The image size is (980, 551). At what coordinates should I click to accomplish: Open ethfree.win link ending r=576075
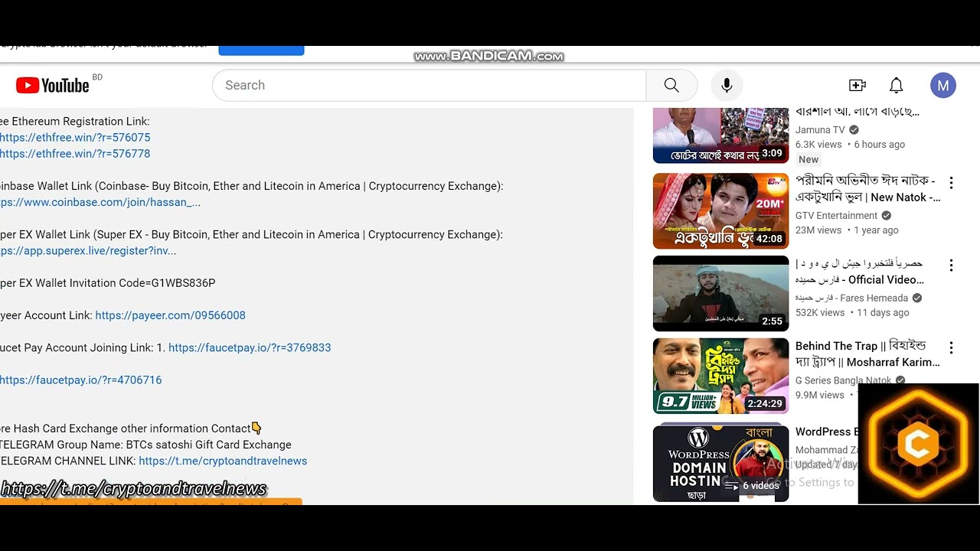(x=75, y=138)
